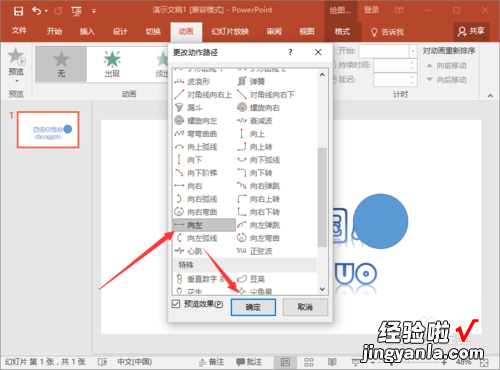
Task: Click the Undo arrow icon
Action: pyautogui.click(x=36, y=11)
